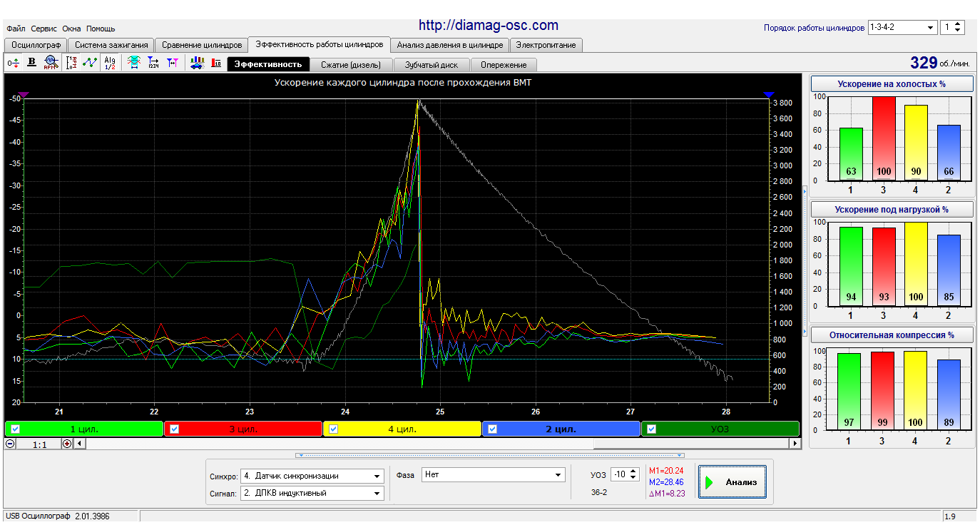
Task: Open the Синхро dropdown
Action: point(312,476)
